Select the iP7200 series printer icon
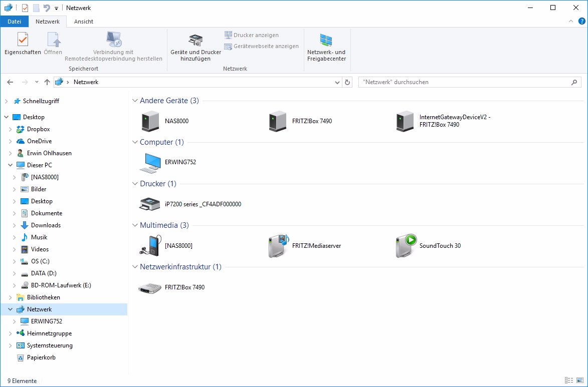 pyautogui.click(x=149, y=204)
